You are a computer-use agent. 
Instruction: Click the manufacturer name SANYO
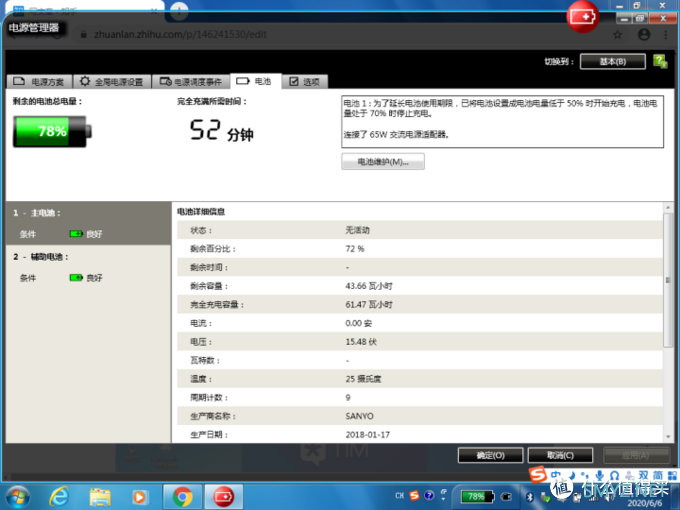359,416
